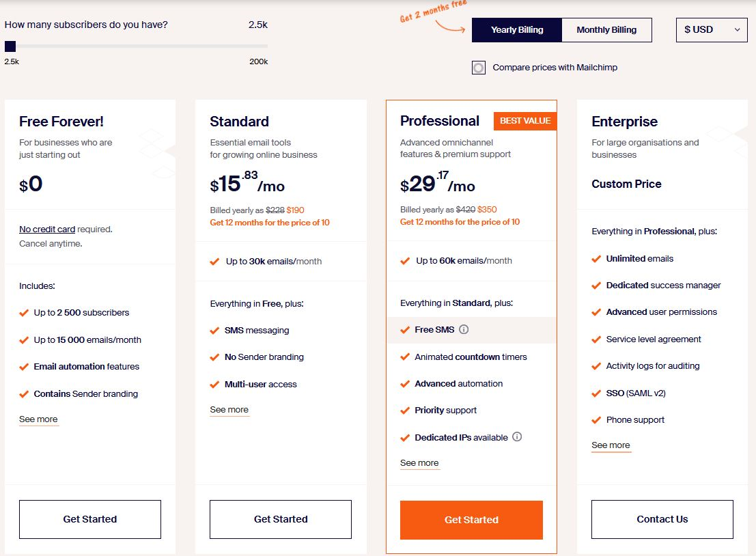The height and width of the screenshot is (556, 756).
Task: Click the checkmark beside Priority support
Action: coord(405,411)
